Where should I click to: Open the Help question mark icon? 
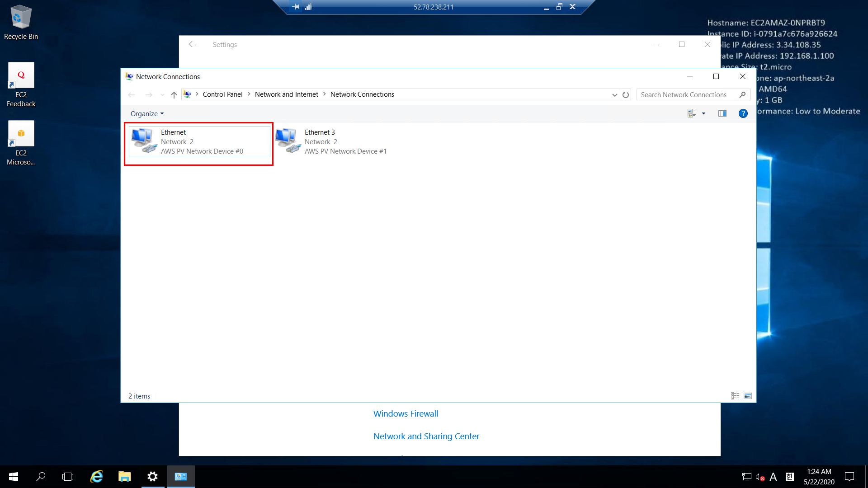point(743,113)
